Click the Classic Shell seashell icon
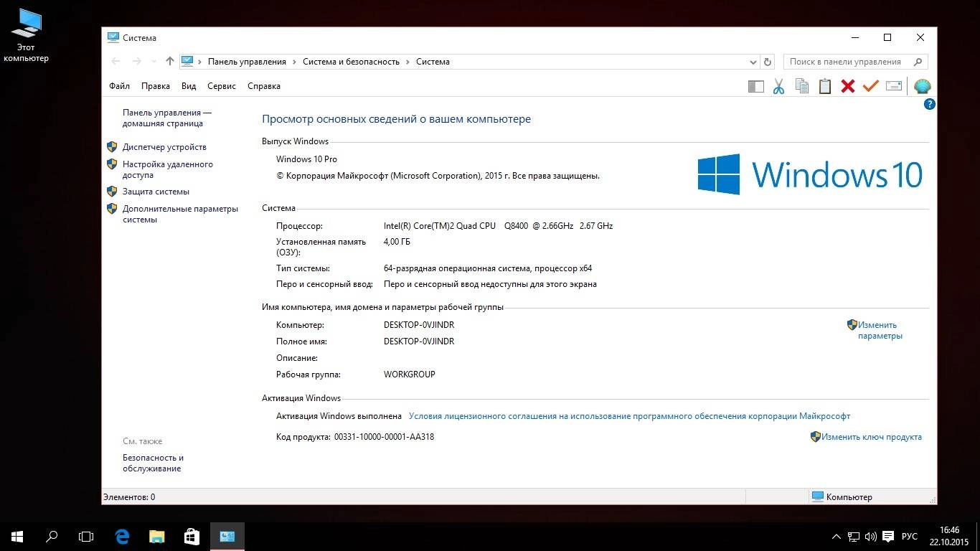980x551 pixels. [x=923, y=86]
